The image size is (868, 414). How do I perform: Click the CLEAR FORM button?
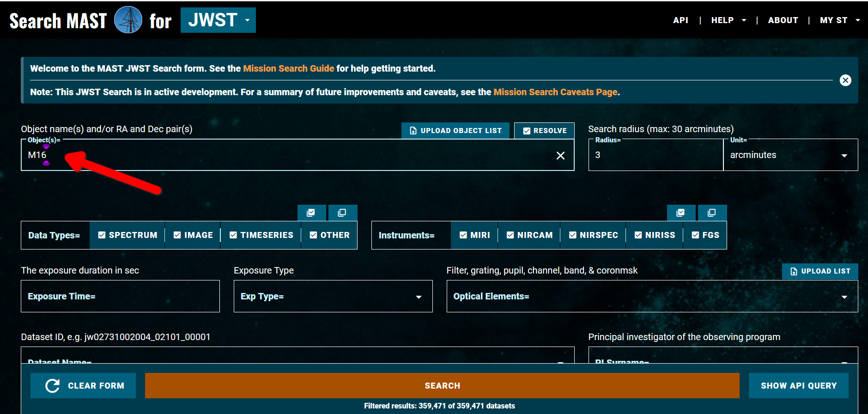[83, 385]
